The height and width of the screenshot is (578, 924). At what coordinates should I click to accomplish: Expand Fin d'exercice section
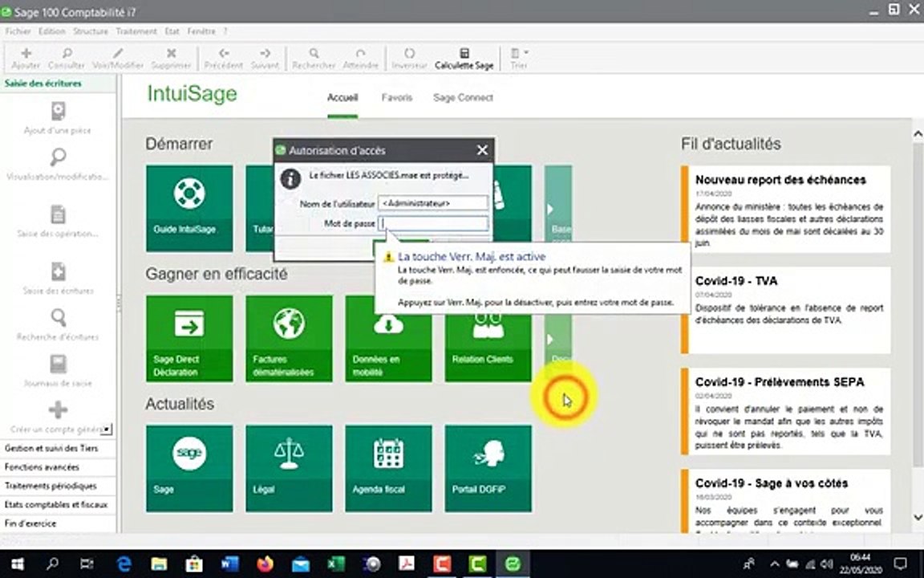coord(58,523)
